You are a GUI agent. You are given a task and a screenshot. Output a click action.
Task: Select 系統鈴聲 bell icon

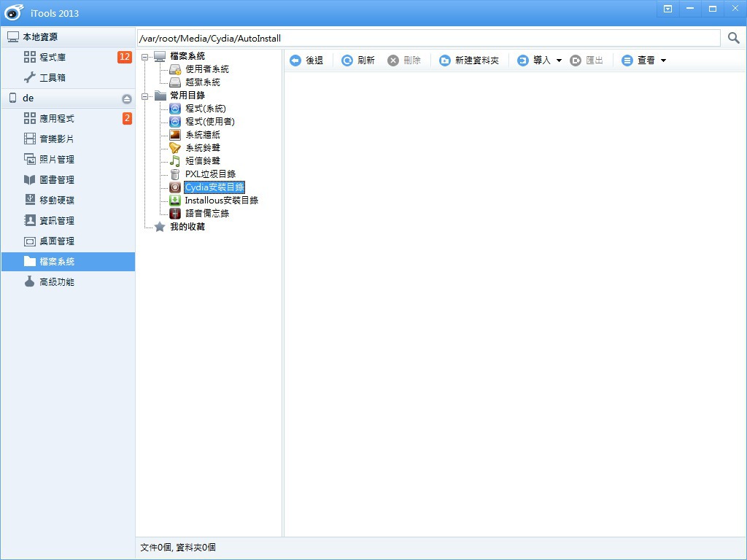(x=175, y=147)
